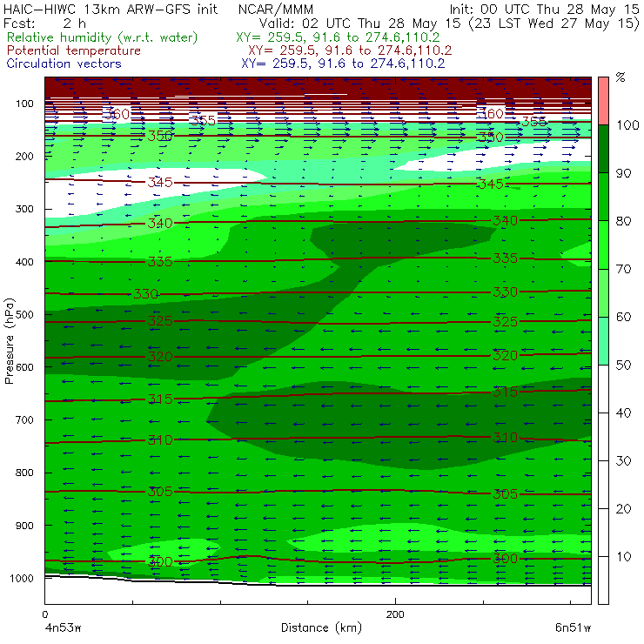Click the right '325' isentrope contour label
The image size is (644, 644).
(x=505, y=321)
